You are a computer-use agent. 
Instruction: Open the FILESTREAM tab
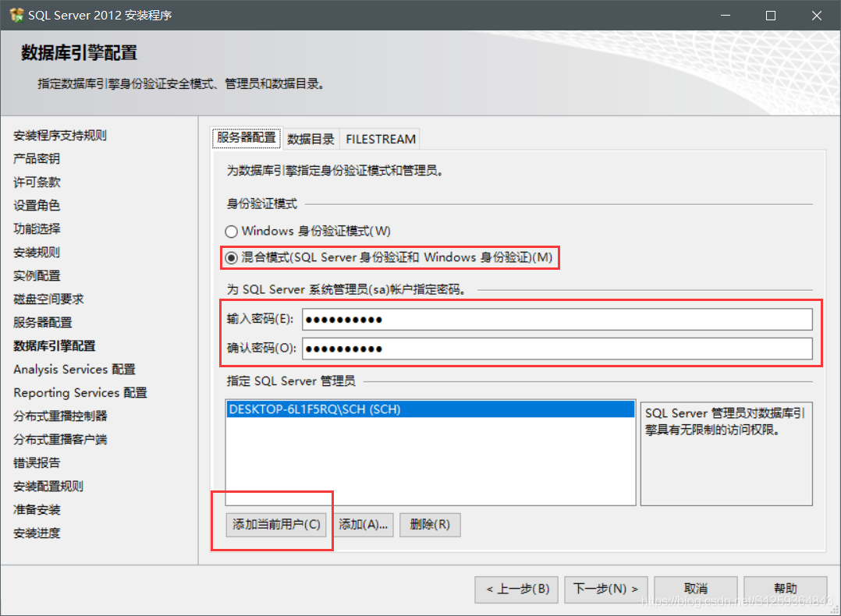click(380, 140)
